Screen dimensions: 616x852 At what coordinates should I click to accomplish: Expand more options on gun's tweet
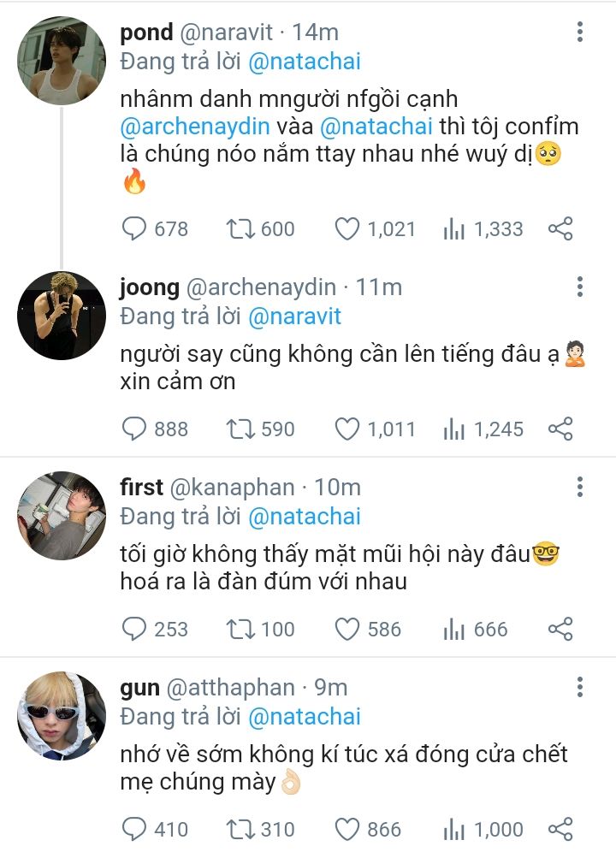[580, 688]
